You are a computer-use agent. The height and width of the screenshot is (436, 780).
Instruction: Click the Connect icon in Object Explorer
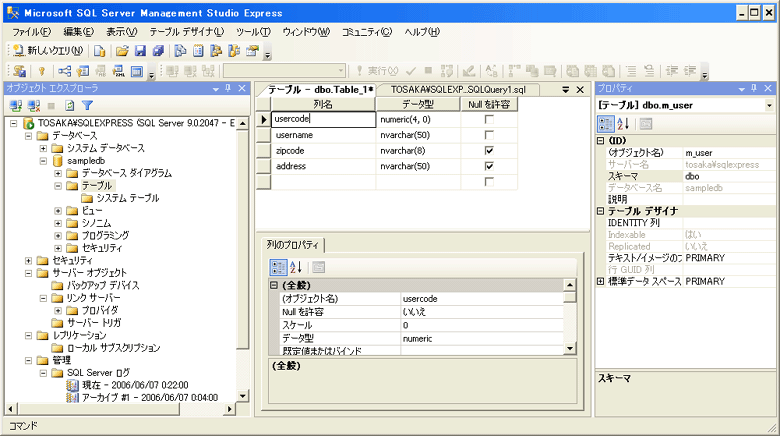(16, 106)
